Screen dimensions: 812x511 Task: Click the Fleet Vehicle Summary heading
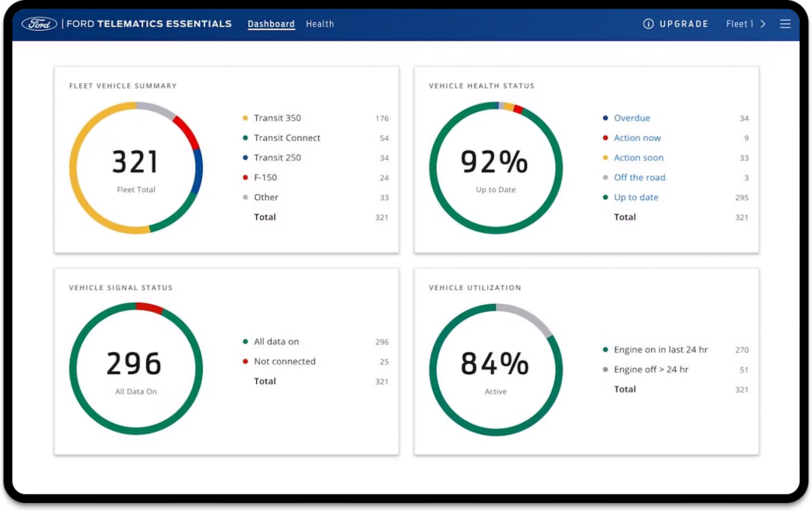(x=123, y=86)
